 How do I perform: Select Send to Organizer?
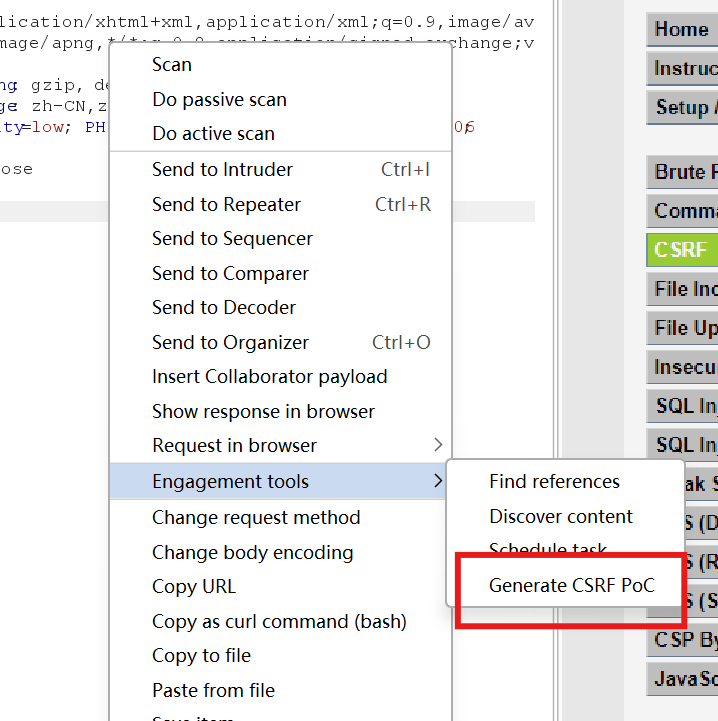pyautogui.click(x=230, y=343)
